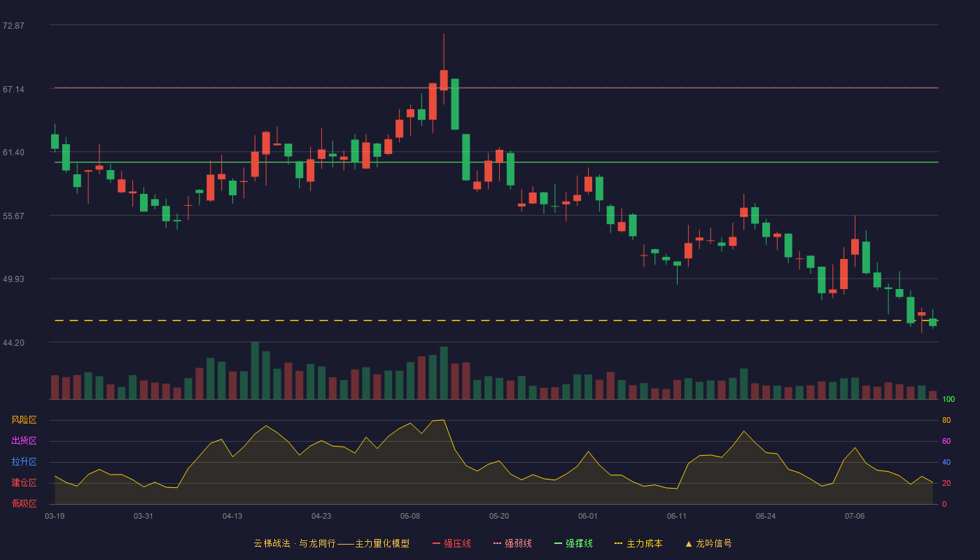This screenshot has height=560, width=980.
Task: Click the 67.14 price axis label
Action: coord(13,90)
